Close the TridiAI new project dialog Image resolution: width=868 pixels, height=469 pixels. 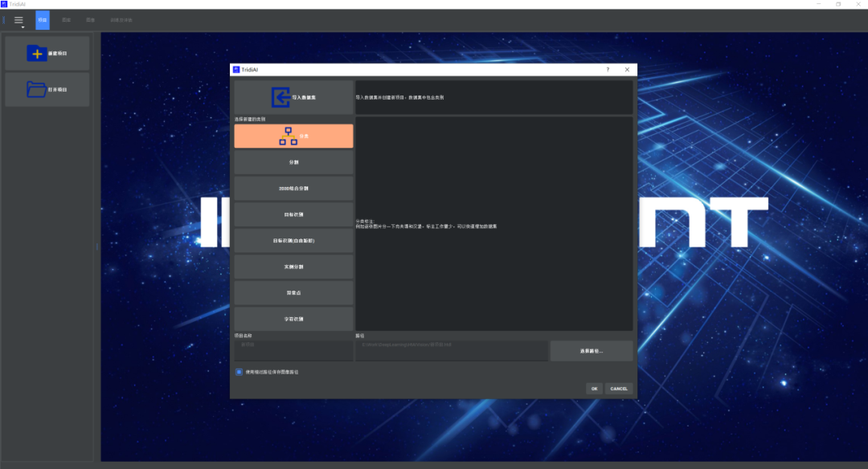[627, 70]
